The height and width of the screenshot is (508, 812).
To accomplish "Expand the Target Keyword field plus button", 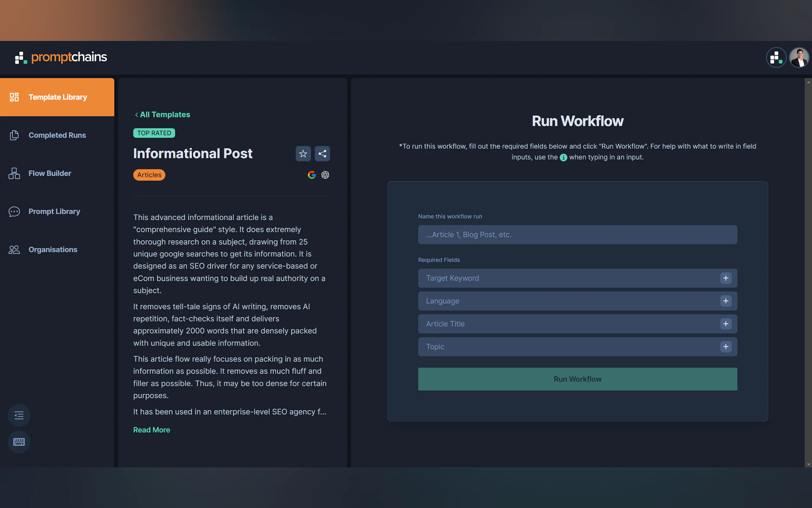I will click(725, 278).
